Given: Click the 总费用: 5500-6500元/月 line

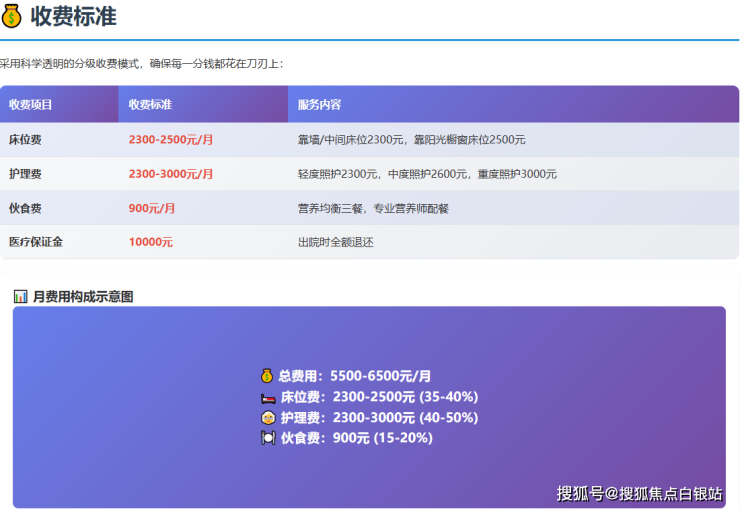Looking at the screenshot, I should click(354, 376).
